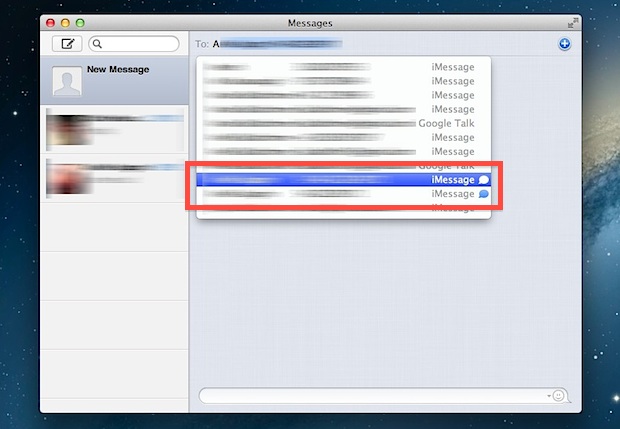Focus the conversation search field
This screenshot has height=429, width=620.
(x=134, y=43)
